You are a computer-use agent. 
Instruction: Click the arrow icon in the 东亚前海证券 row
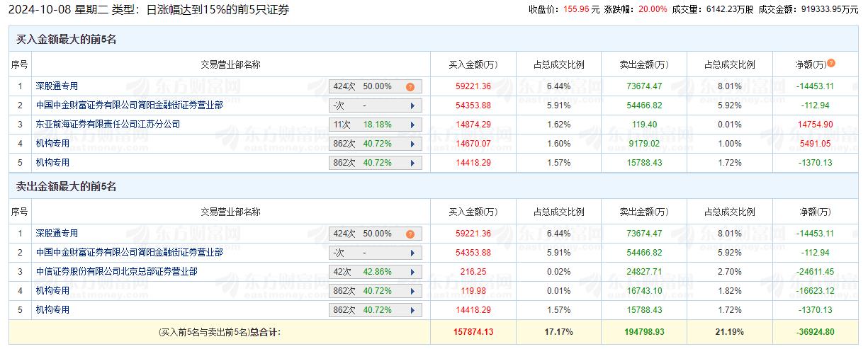click(412, 125)
